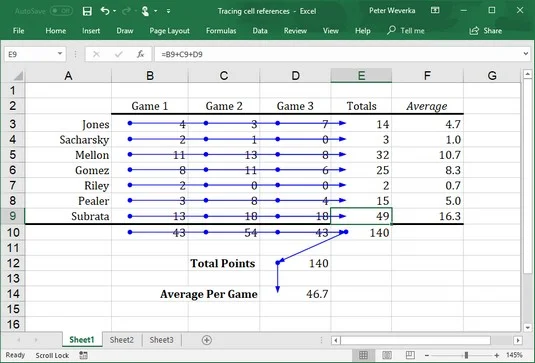535x363 pixels.
Task: Click the Select All corner triangle
Action: [x=18, y=75]
